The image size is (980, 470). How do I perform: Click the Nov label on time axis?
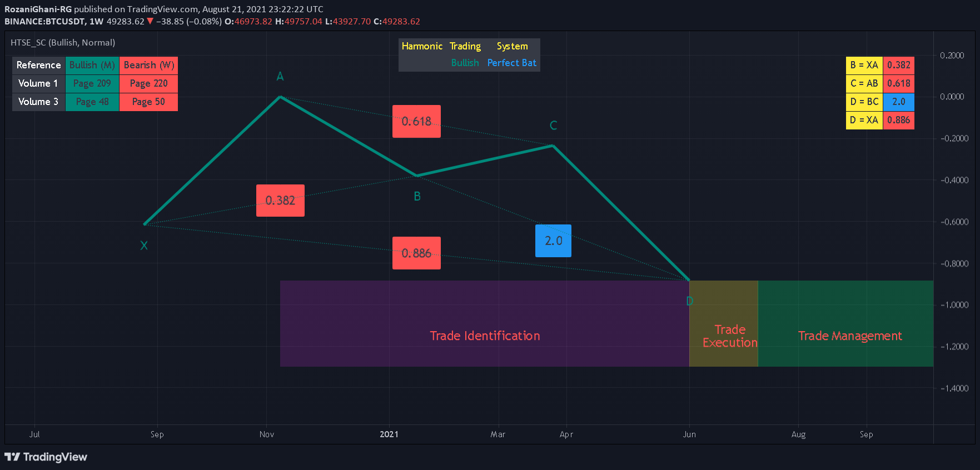click(x=267, y=434)
